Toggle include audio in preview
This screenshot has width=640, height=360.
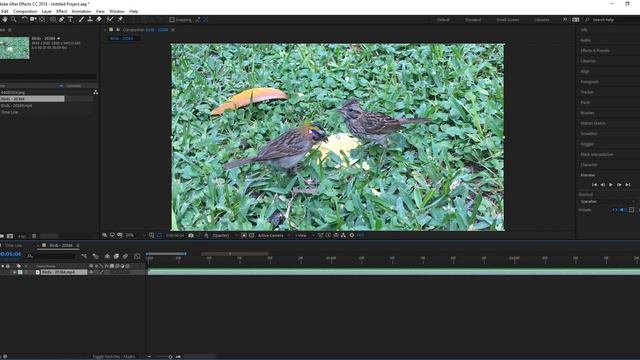tap(622, 210)
